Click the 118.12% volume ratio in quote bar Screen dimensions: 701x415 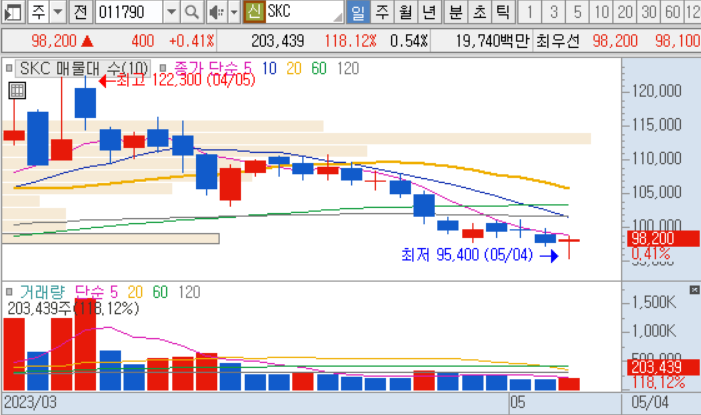[x=350, y=41]
